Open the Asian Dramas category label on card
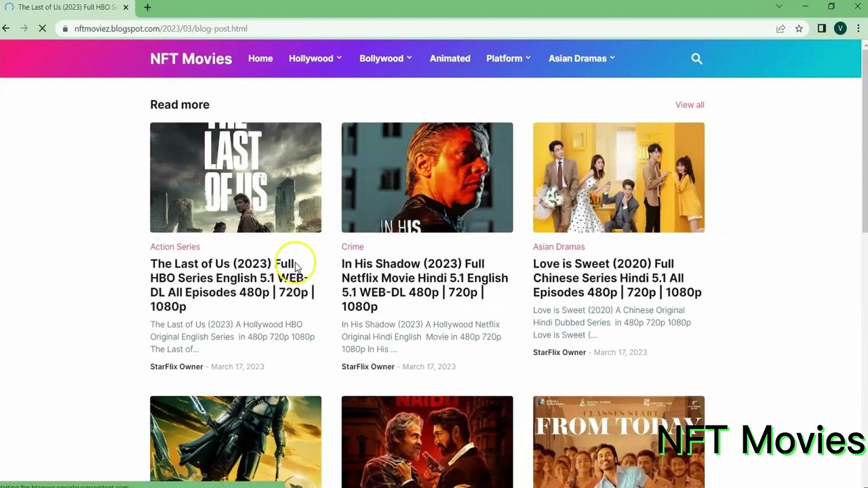Viewport: 868px width, 488px height. point(559,247)
